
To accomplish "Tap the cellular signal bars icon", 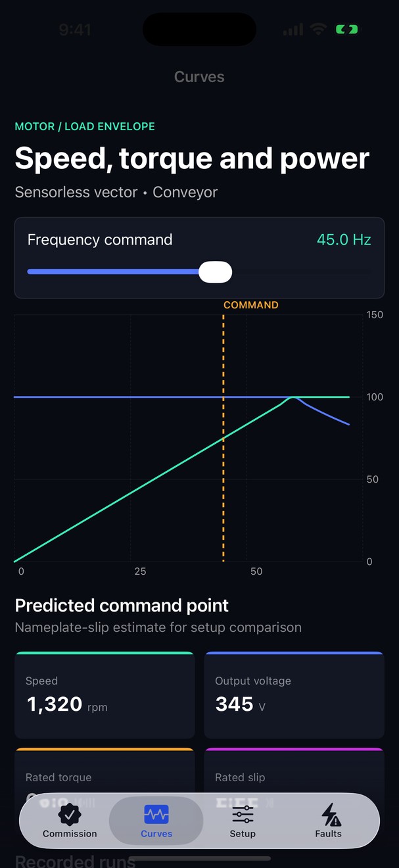I will point(293,30).
